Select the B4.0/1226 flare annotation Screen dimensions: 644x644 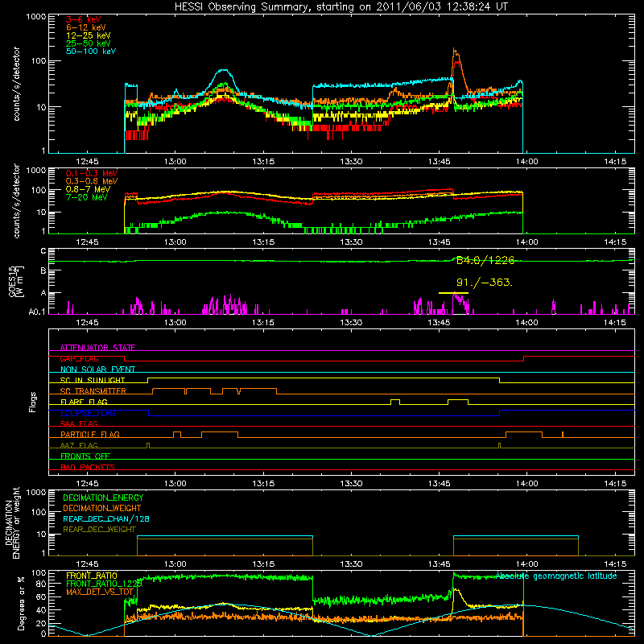click(485, 260)
